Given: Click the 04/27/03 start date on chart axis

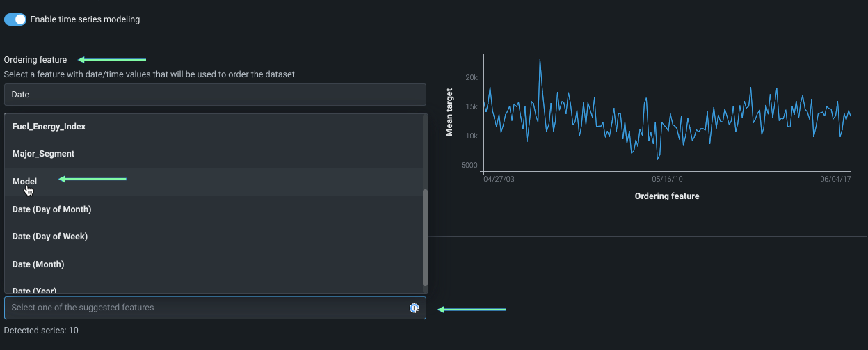Looking at the screenshot, I should point(499,180).
